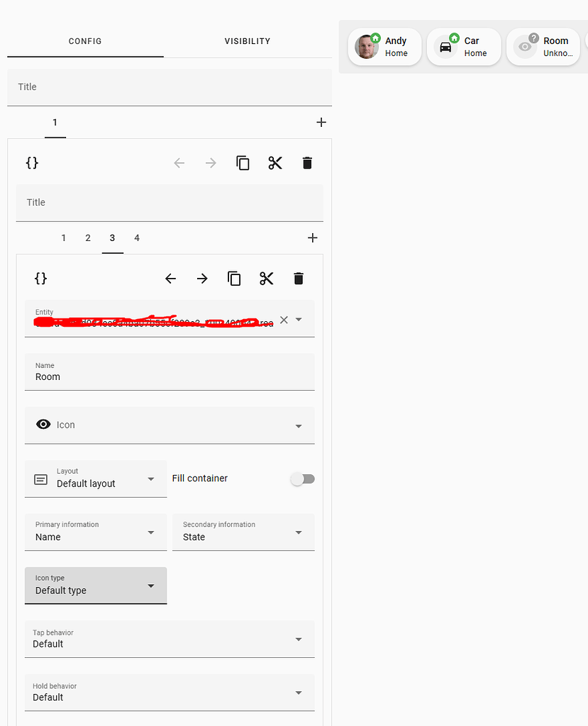Copy the outer card with its duplicate icon

[243, 162]
